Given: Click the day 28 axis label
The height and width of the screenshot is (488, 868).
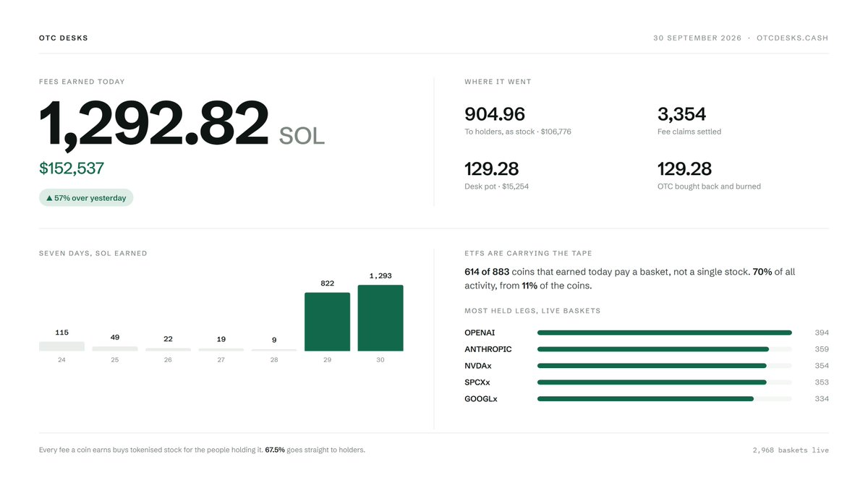Looking at the screenshot, I should point(274,359).
